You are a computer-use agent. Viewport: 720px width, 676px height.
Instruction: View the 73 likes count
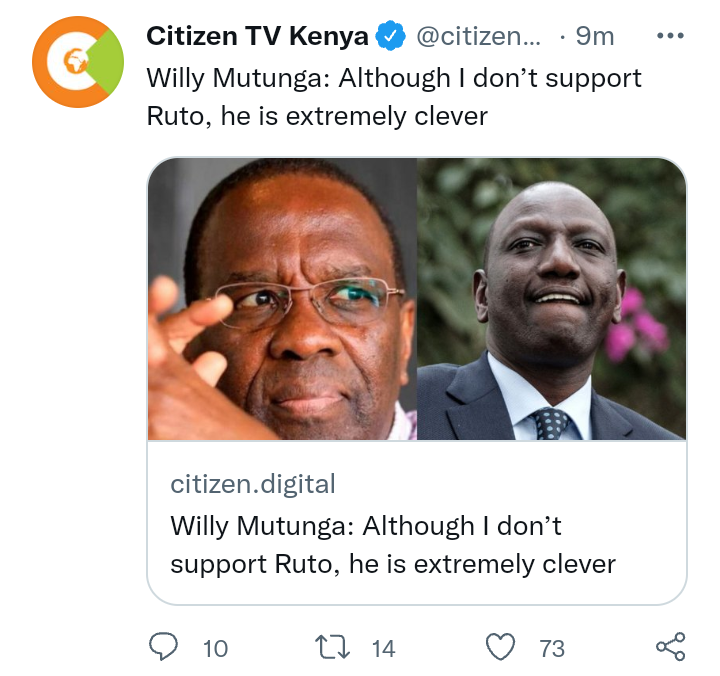coord(552,649)
